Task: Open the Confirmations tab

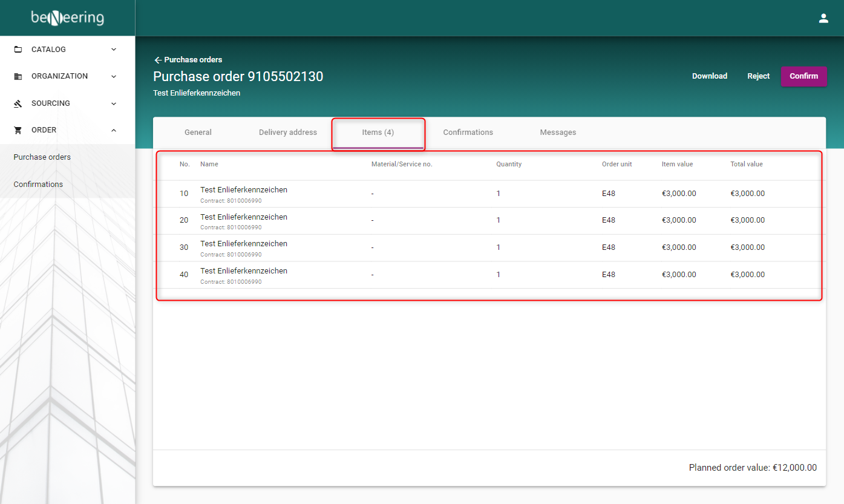Action: coord(468,133)
